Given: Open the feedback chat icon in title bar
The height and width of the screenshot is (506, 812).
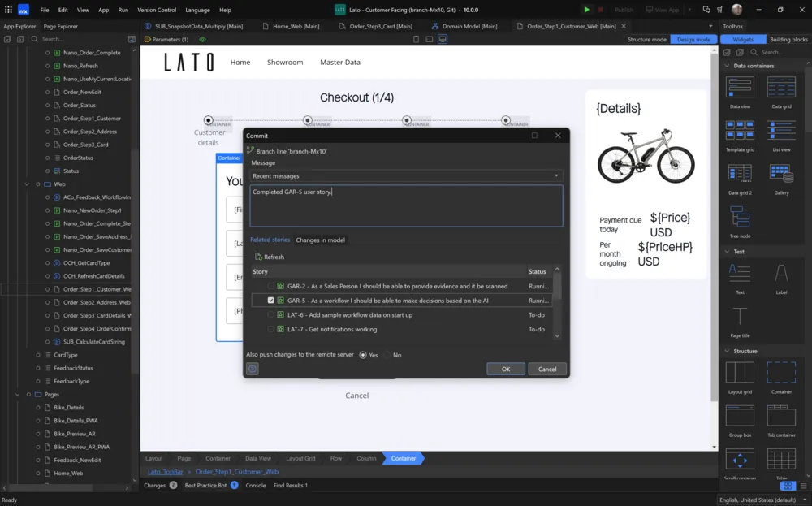Looking at the screenshot, I should click(706, 10).
